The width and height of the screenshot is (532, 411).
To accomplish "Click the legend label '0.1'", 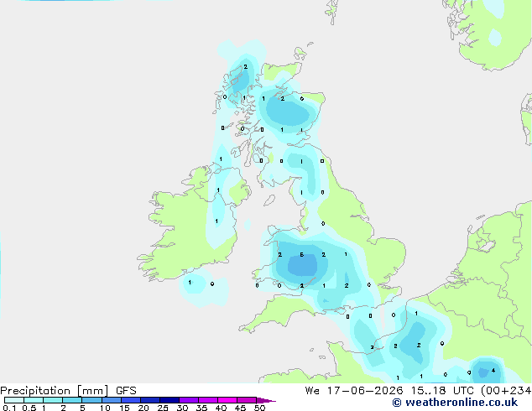I will click(9, 408).
